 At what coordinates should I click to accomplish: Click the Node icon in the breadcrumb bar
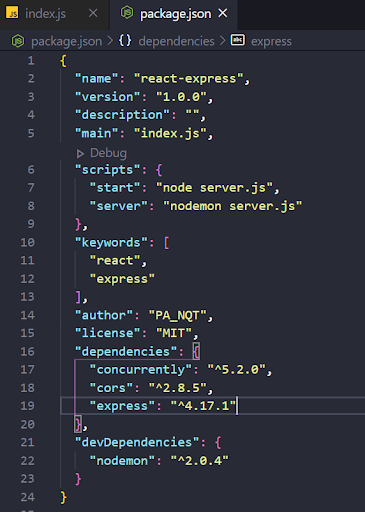tap(18, 41)
